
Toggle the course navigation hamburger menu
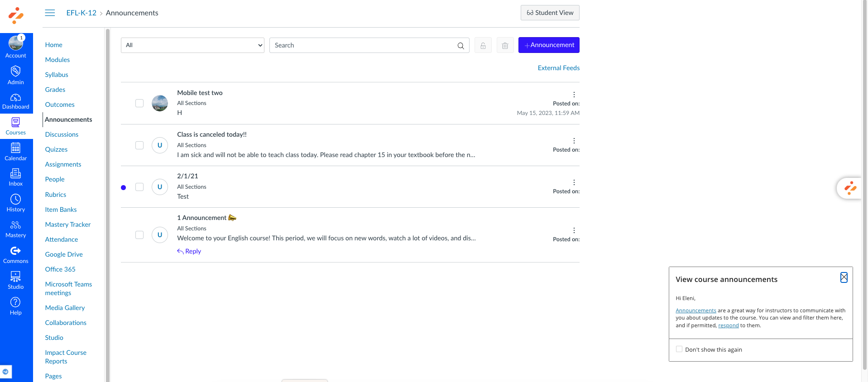point(50,13)
